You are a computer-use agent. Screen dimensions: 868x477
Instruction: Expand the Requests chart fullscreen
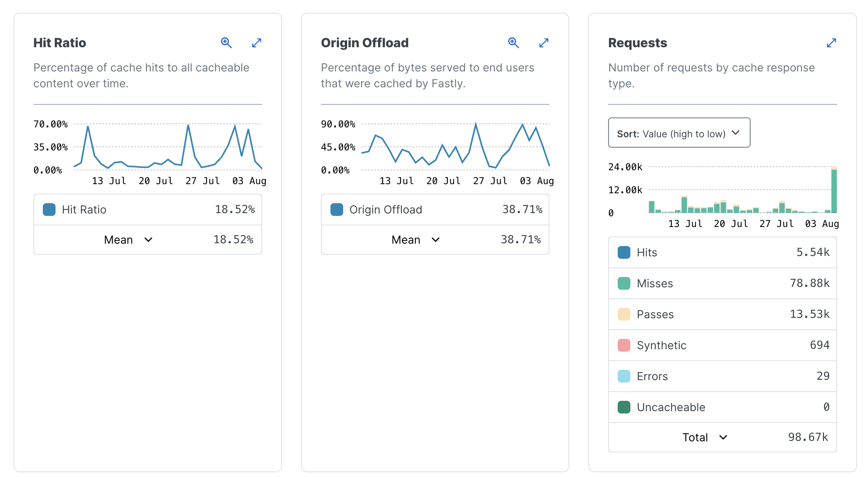[831, 42]
